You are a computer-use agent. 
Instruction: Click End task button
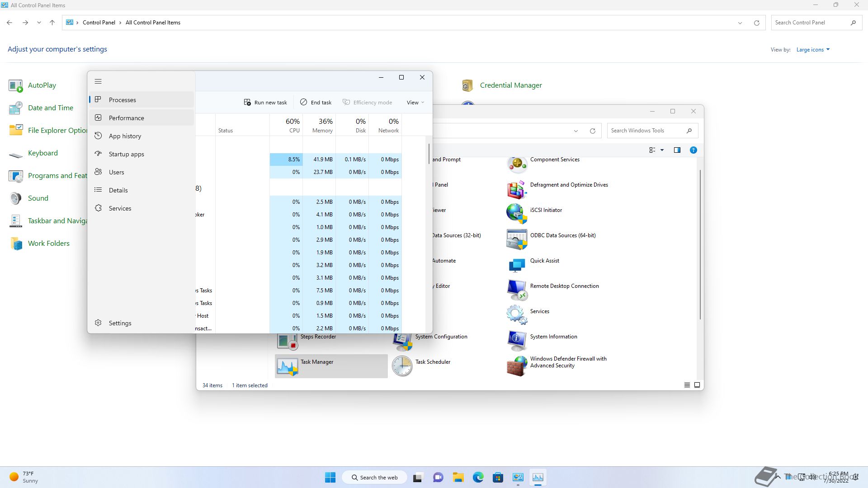[x=316, y=103]
